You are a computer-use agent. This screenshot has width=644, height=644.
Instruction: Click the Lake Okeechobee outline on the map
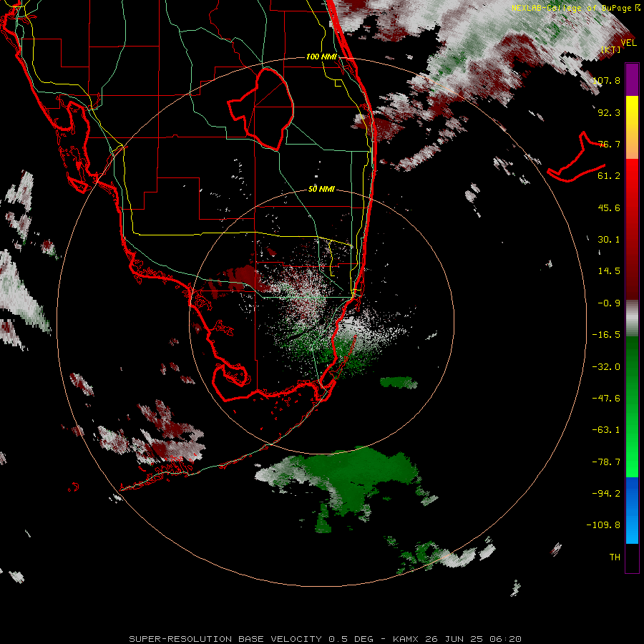coord(262,109)
